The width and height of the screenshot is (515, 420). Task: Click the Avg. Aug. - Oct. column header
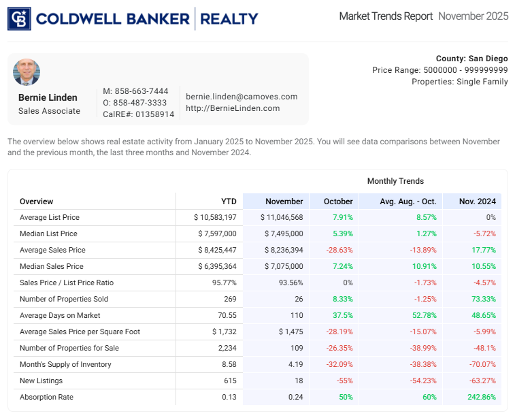click(x=408, y=201)
